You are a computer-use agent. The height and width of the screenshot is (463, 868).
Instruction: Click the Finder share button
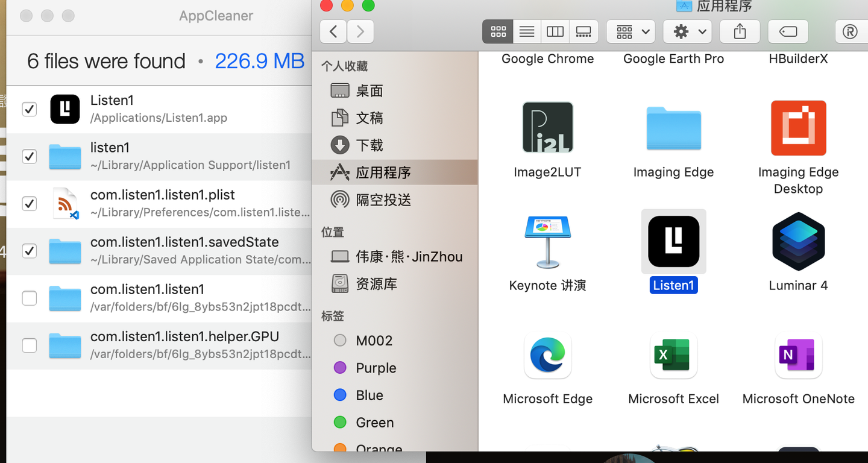(740, 31)
